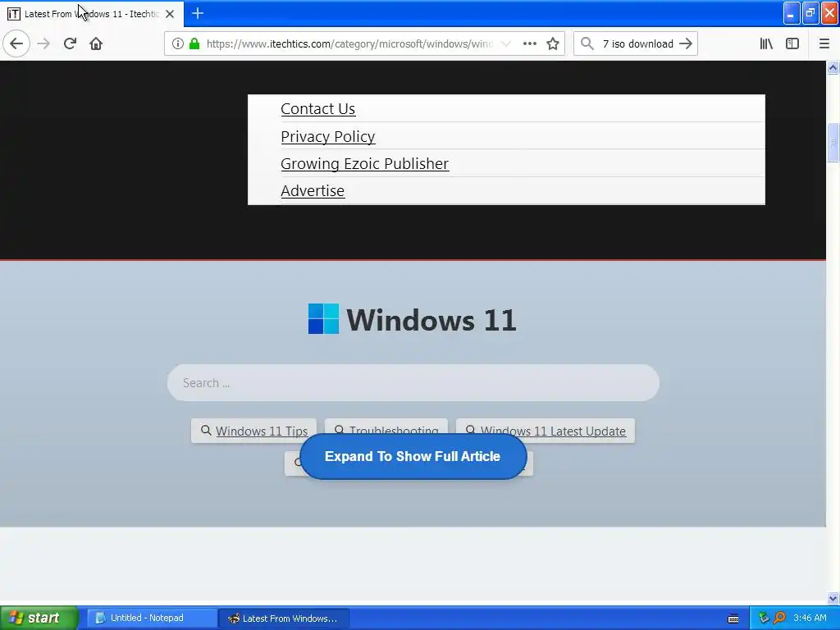
Task: Open the Troubleshooting tag
Action: [x=386, y=427]
